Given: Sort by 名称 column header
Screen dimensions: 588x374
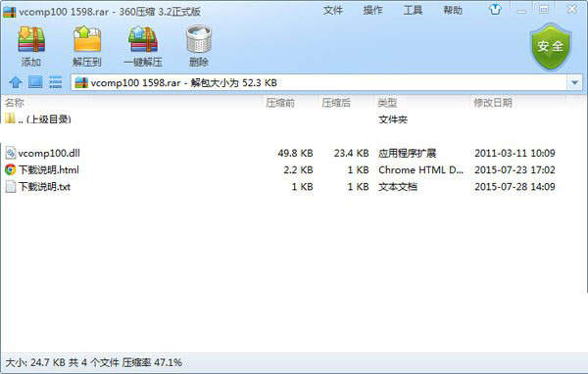Looking at the screenshot, I should [15, 103].
